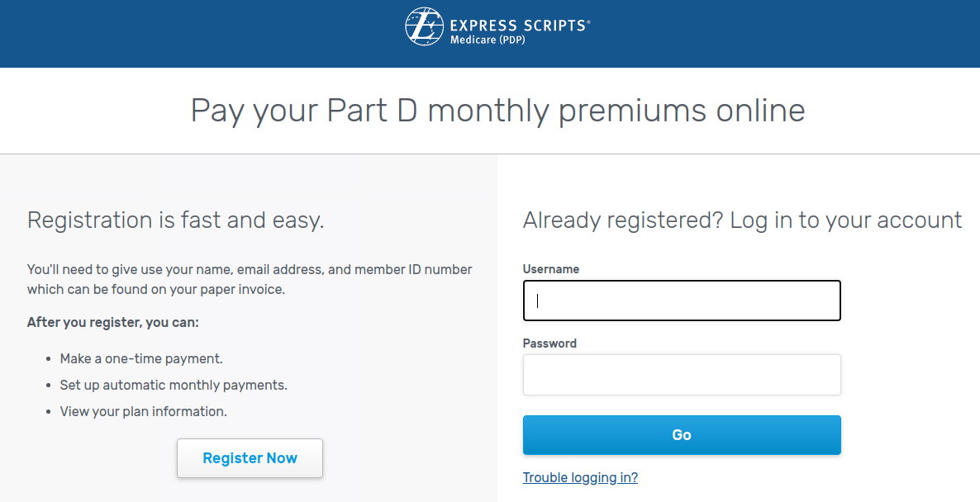This screenshot has height=502, width=980.
Task: Click the Express Scripts logo icon
Action: click(423, 26)
